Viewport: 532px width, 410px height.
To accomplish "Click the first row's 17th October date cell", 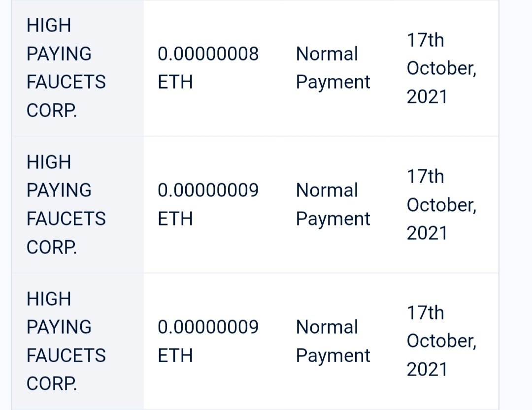I will click(x=441, y=68).
